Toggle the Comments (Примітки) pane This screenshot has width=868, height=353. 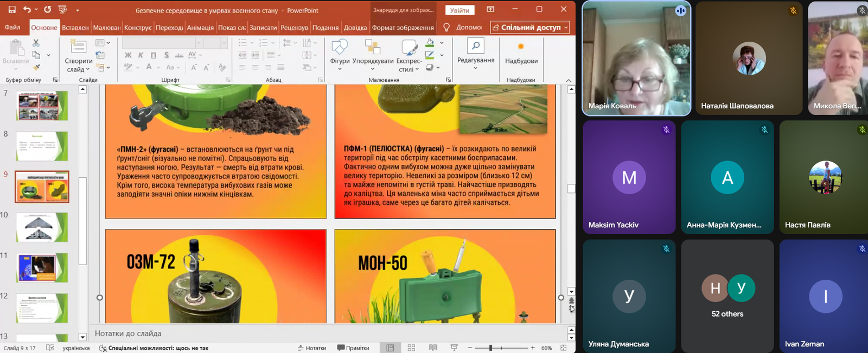[353, 348]
